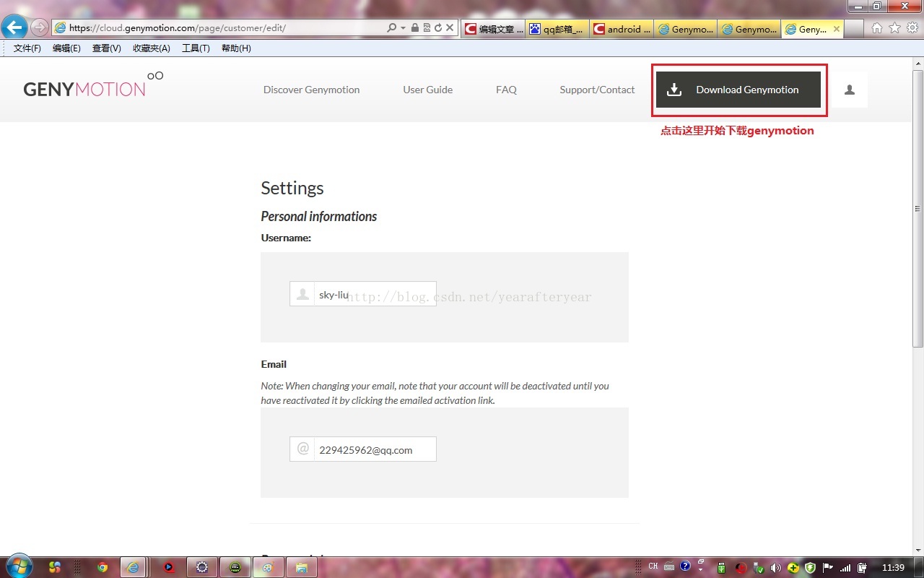The height and width of the screenshot is (578, 924).
Task: Open the 编辑(E) menu
Action: coord(66,48)
